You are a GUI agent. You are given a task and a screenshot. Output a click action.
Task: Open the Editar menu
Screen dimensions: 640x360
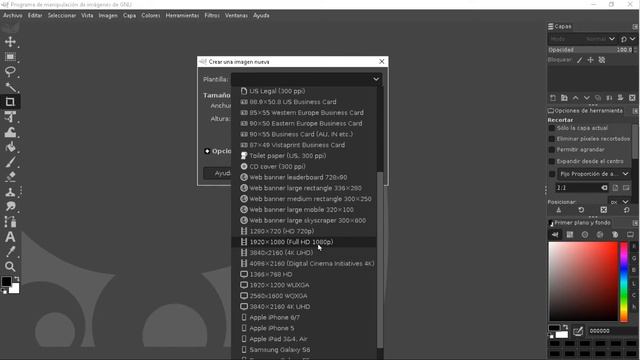click(35, 16)
